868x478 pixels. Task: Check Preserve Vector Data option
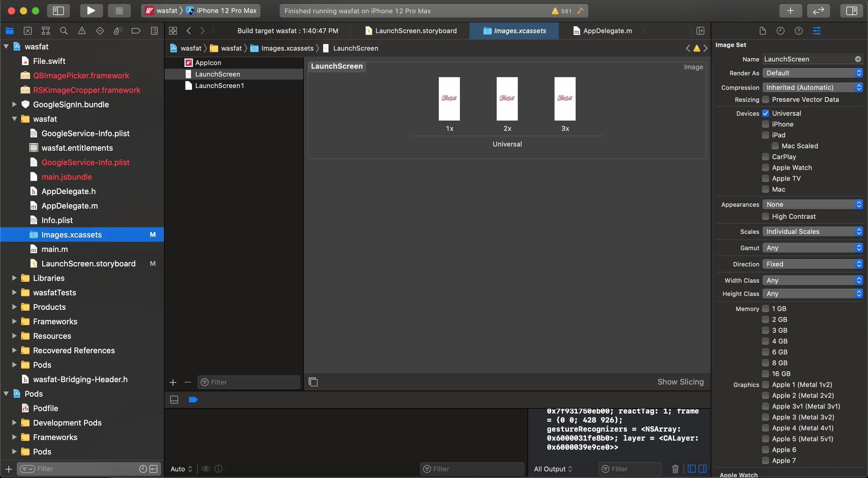(x=766, y=100)
